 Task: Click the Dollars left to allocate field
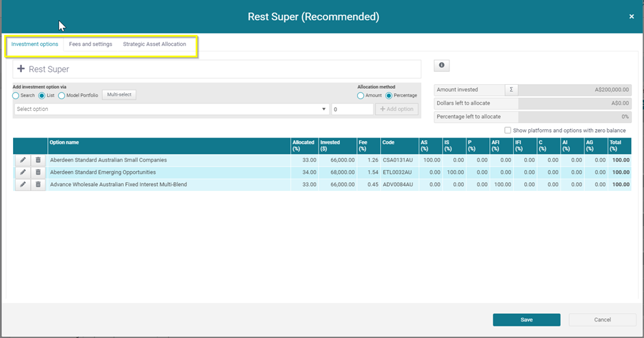pyautogui.click(x=575, y=103)
